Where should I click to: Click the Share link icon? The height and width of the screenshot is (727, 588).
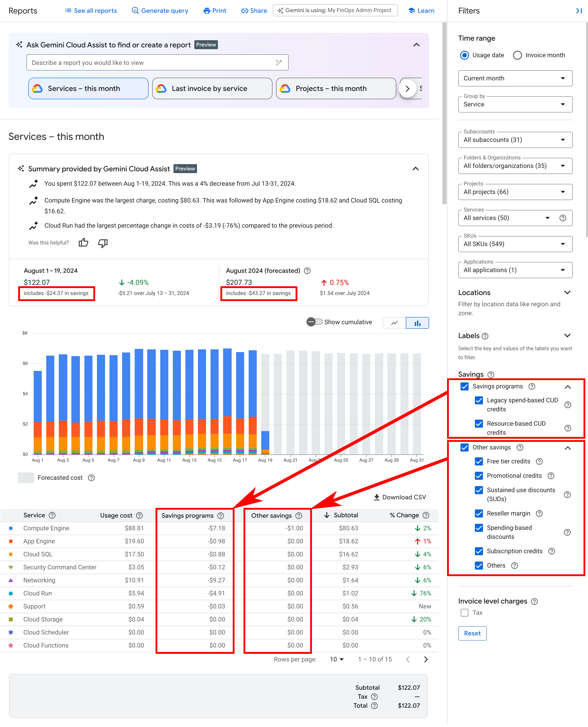click(245, 11)
